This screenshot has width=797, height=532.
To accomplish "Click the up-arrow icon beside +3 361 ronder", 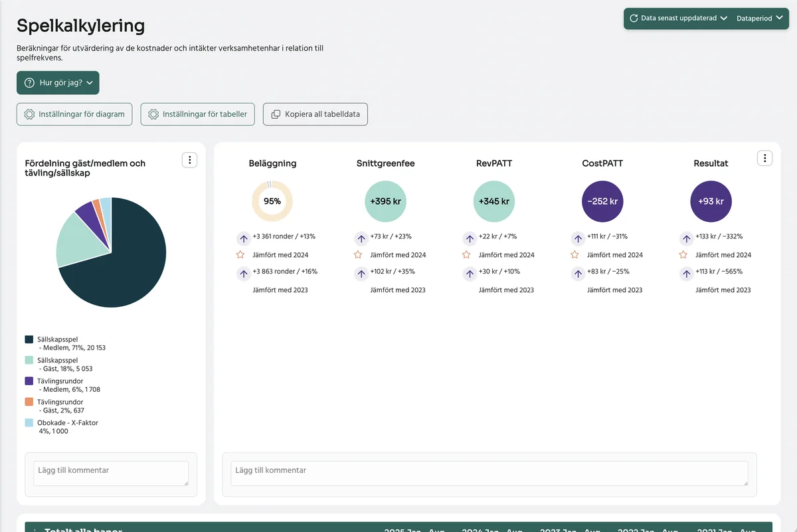I will [x=244, y=238].
